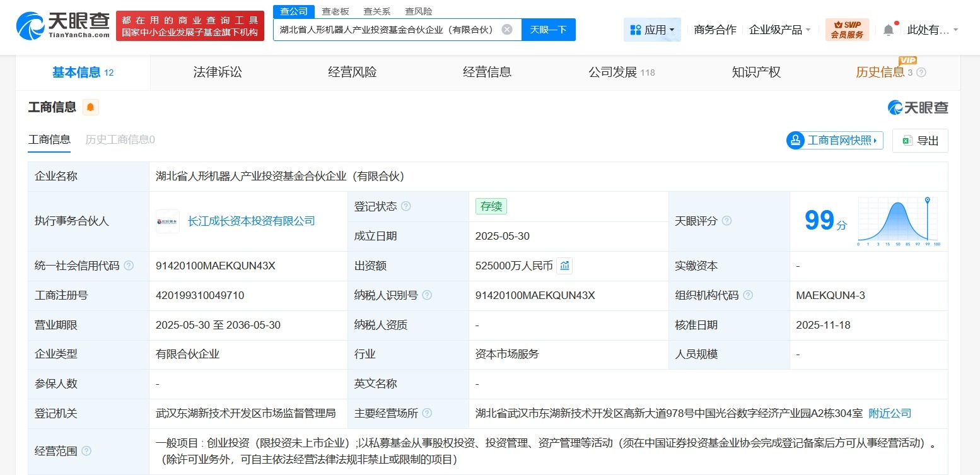Click the question mark beside 登记状态

click(x=406, y=206)
